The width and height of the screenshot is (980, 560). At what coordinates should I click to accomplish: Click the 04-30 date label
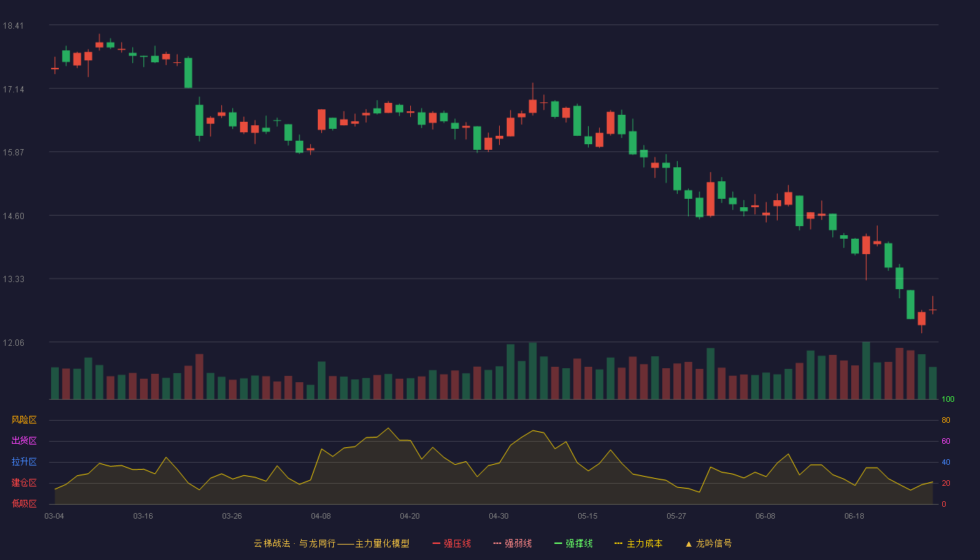tap(498, 516)
